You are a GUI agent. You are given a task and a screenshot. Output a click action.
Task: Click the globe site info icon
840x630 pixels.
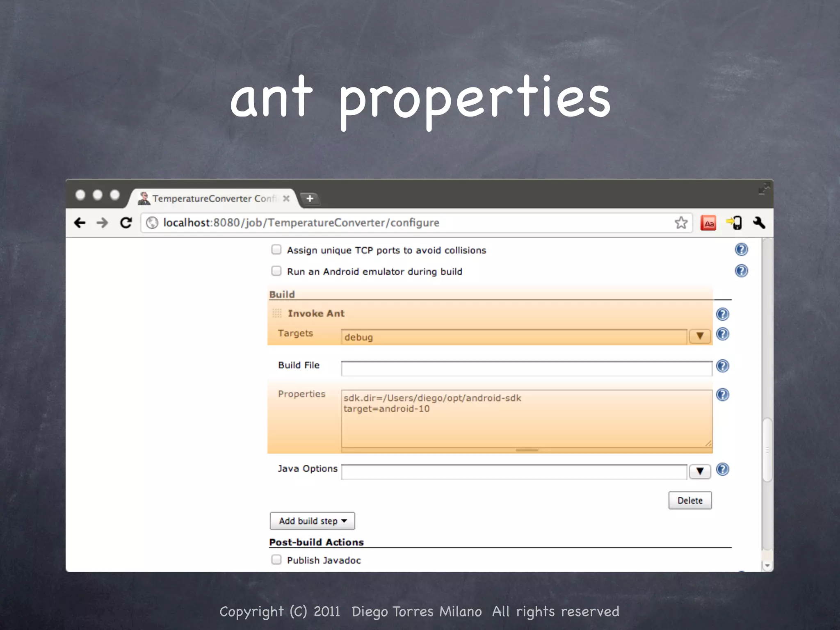tap(152, 223)
